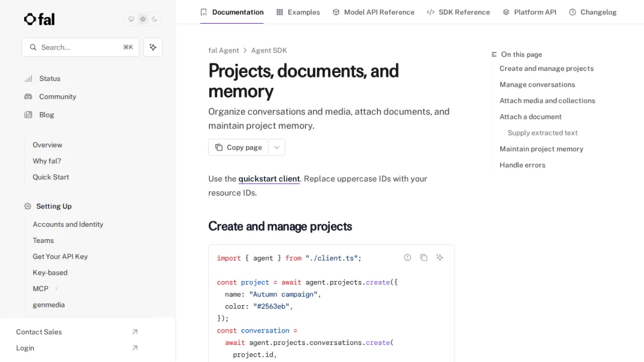Open Community Discord link
Screen dimensions: 644x362
(x=57, y=97)
